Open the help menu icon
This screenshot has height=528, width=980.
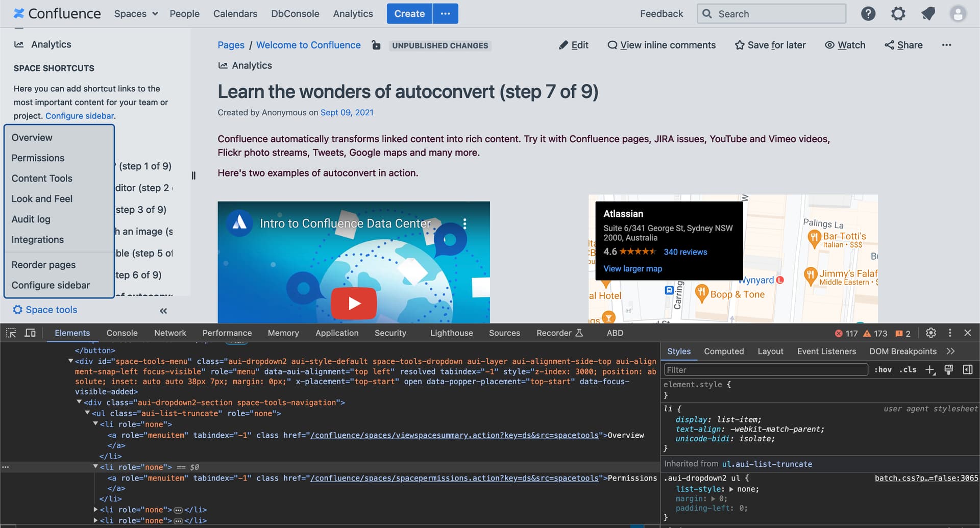pos(868,14)
